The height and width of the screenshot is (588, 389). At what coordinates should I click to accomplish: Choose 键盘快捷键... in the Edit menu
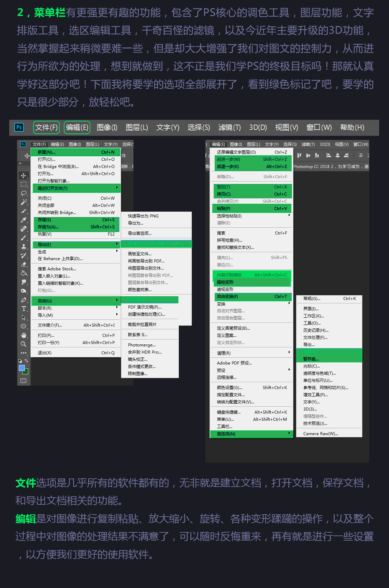[251, 412]
